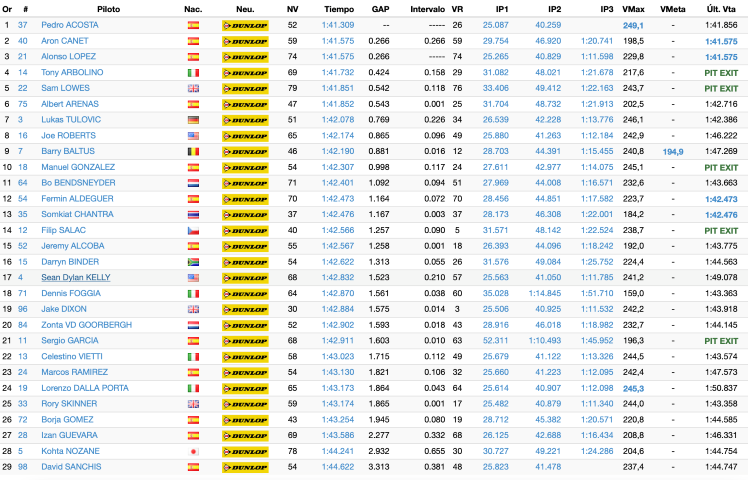Click the Dutch flag beside Bo BENDSNEYDER

point(193,183)
